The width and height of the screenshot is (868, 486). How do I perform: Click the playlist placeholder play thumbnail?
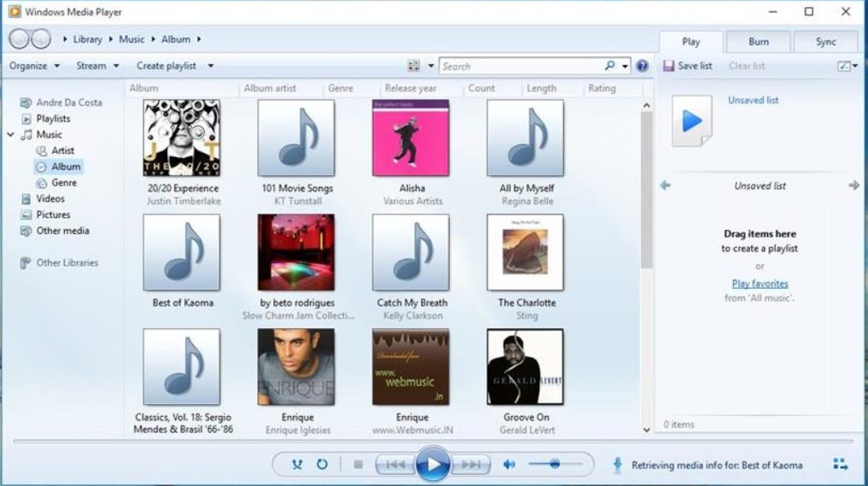pyautogui.click(x=692, y=120)
